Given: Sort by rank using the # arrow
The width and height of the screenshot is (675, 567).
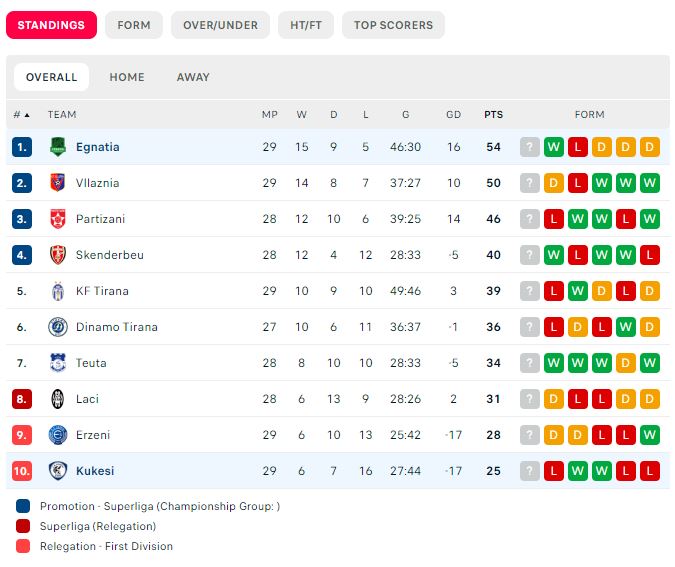Looking at the screenshot, I should (x=21, y=115).
